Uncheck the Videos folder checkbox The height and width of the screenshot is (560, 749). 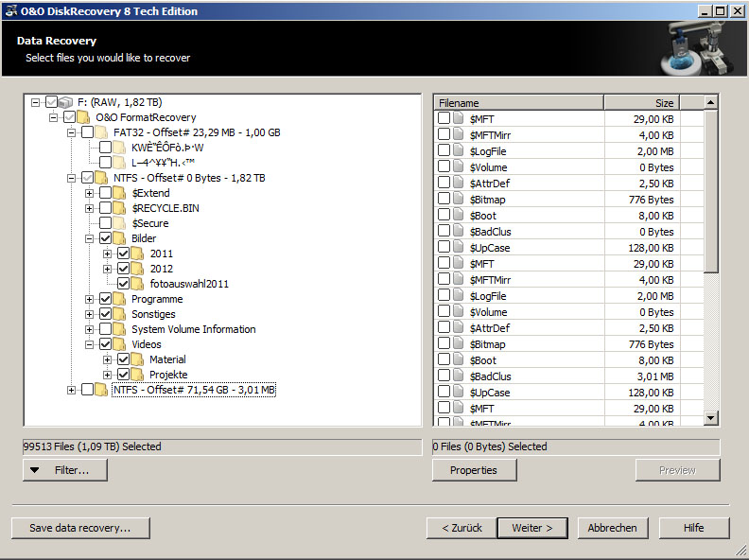pos(106,344)
